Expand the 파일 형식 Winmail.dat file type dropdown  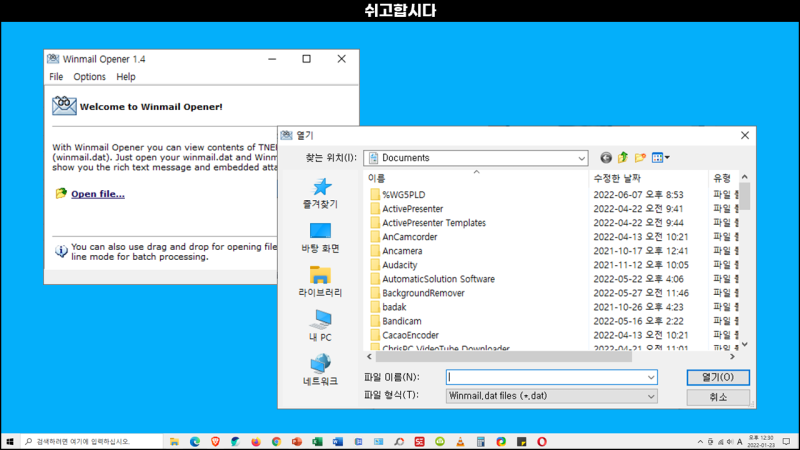tap(651, 396)
